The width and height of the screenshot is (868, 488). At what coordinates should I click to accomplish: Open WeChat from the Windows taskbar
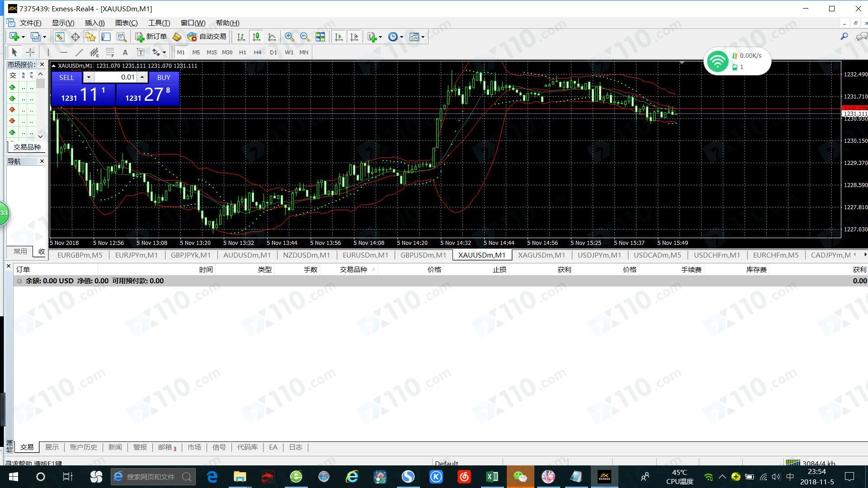(520, 477)
